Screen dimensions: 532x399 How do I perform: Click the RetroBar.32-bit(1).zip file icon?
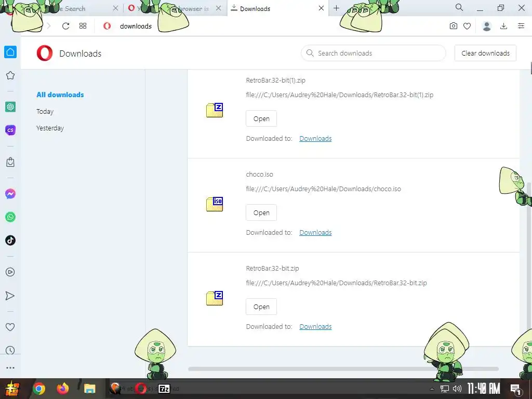click(x=215, y=110)
